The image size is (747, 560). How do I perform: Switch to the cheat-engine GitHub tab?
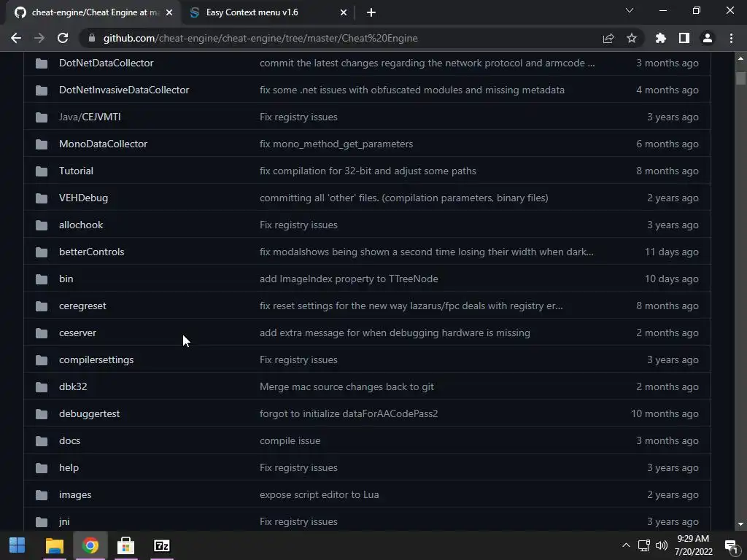[x=94, y=12]
